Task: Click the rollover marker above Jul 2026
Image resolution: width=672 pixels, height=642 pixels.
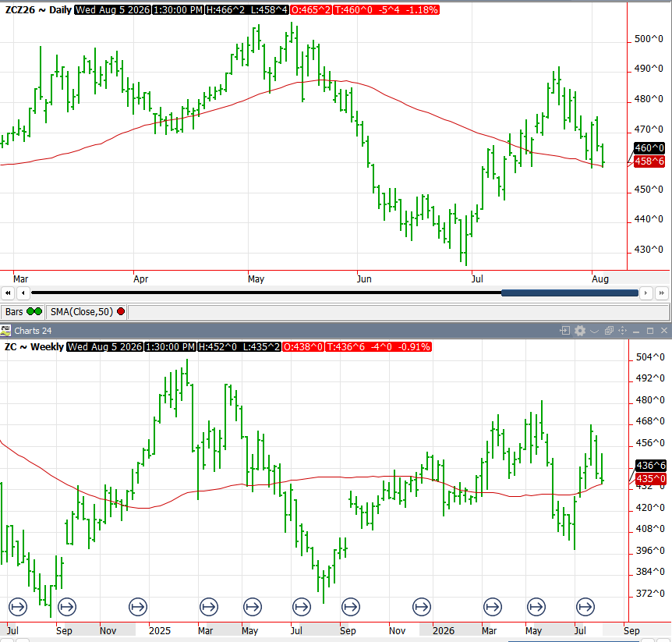Action: [585, 607]
